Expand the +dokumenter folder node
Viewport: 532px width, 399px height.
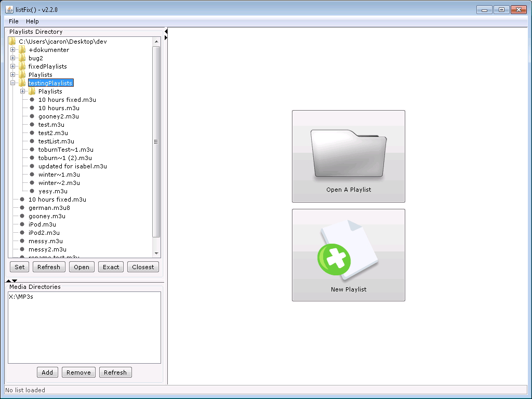tap(13, 50)
